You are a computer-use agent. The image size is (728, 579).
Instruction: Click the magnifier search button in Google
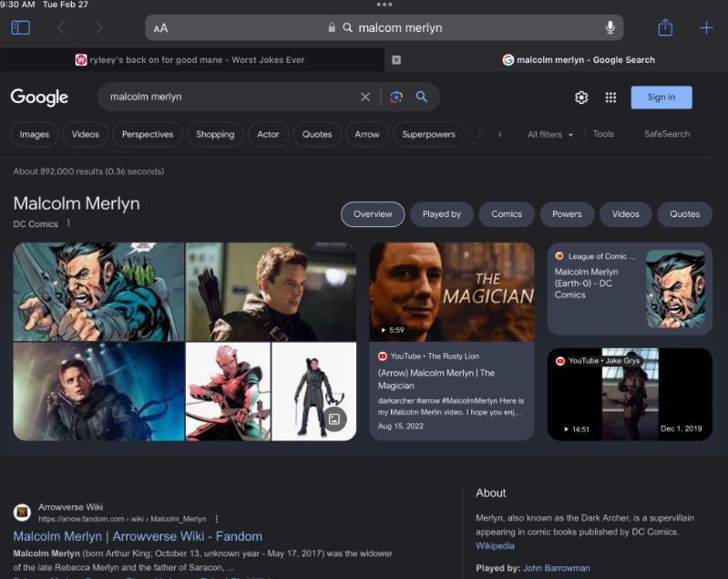point(422,97)
